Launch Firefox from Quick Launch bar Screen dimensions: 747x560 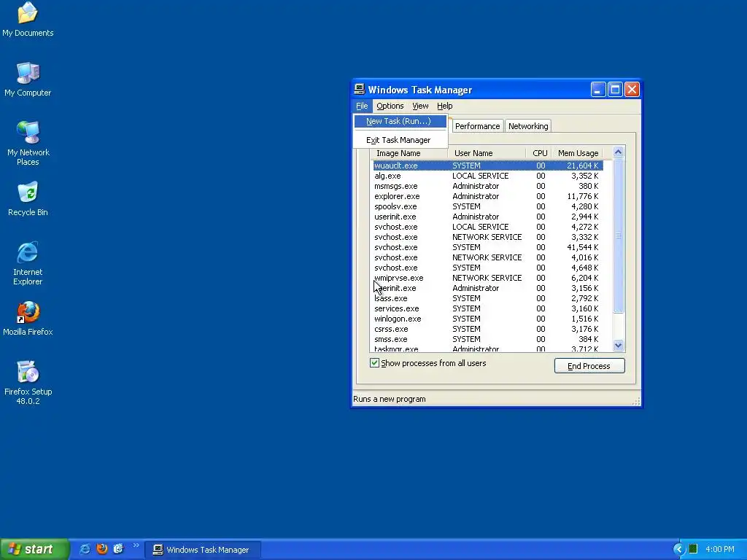click(101, 549)
